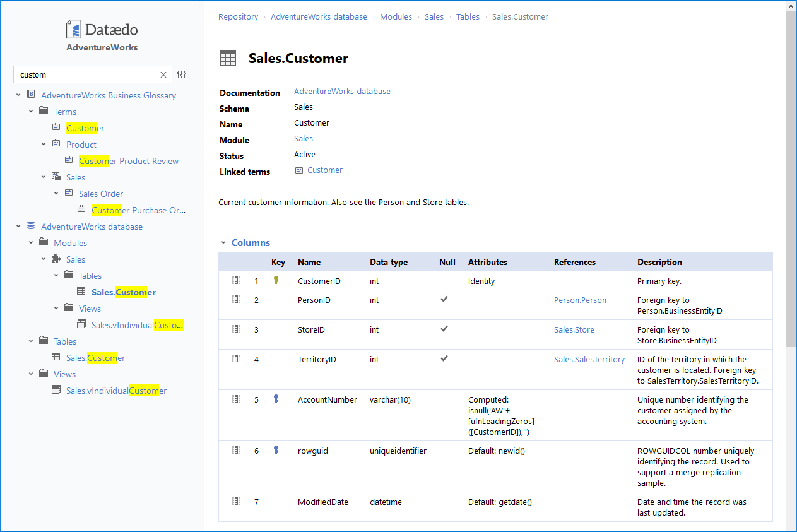This screenshot has height=532, width=797.
Task: Go to the Modules breadcrumb item
Action: (396, 17)
